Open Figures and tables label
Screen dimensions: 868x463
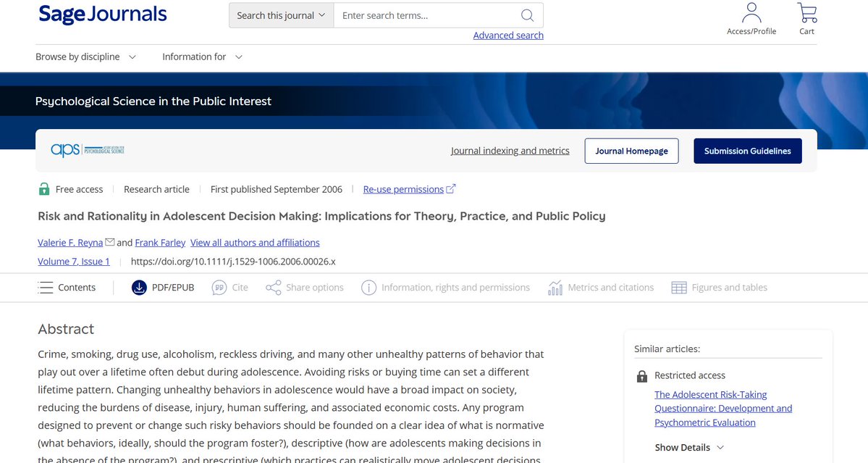coord(729,288)
